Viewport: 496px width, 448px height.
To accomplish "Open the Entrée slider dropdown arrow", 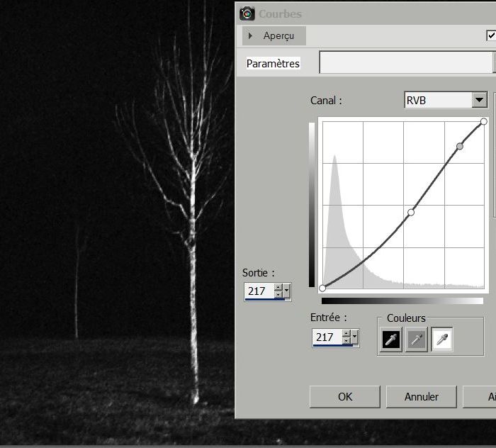I will [354, 338].
